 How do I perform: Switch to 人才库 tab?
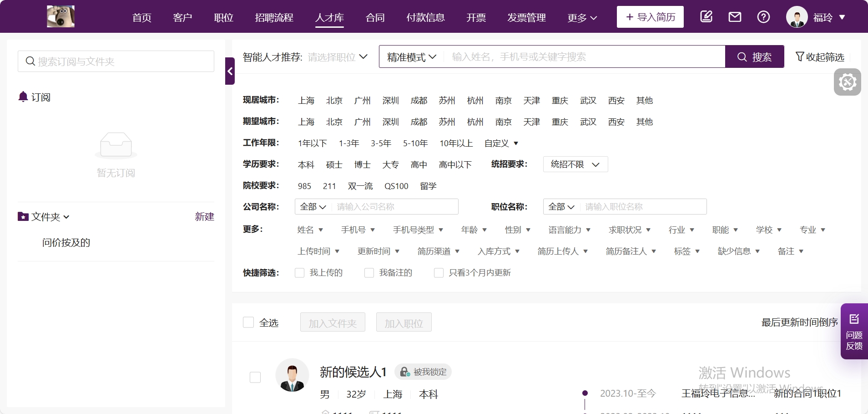pos(329,18)
